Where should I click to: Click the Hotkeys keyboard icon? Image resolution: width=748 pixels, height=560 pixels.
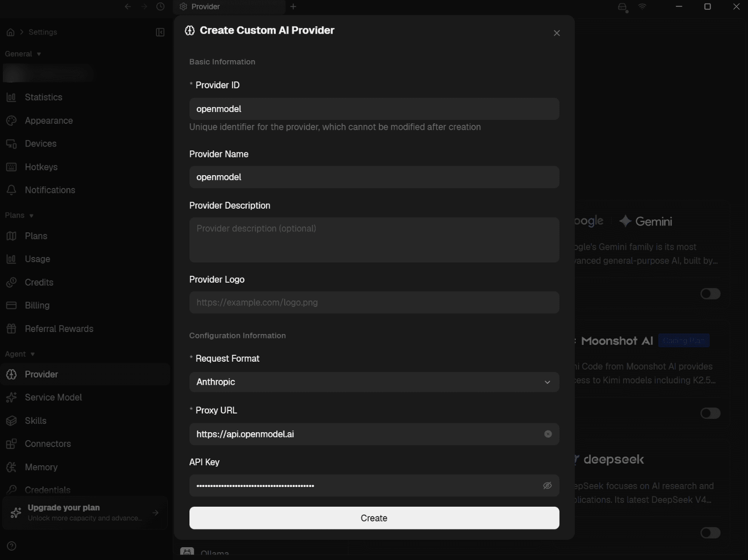[11, 167]
